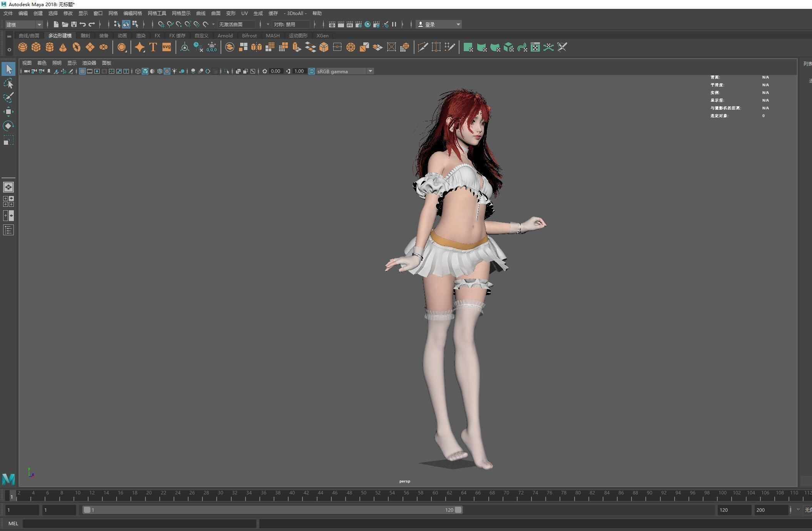Toggle wireframe display in viewport toolbar
812x531 pixels.
pyautogui.click(x=138, y=71)
